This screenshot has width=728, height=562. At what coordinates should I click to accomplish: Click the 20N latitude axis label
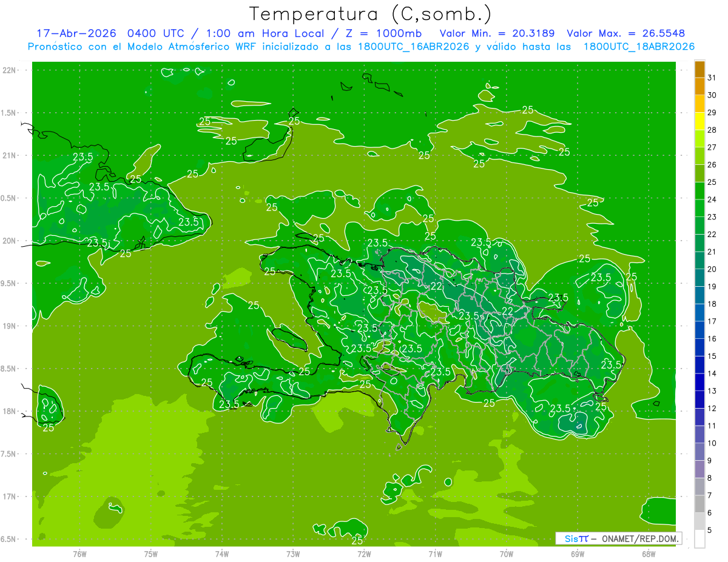[10, 241]
